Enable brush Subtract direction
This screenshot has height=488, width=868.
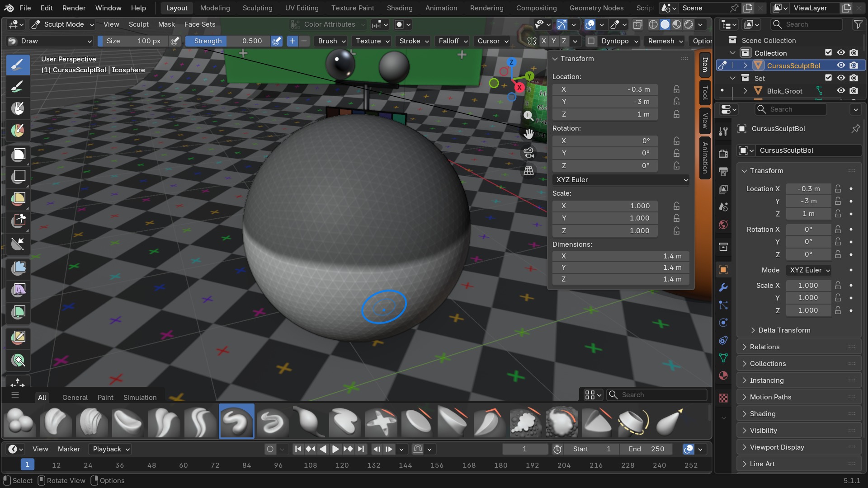(x=304, y=41)
